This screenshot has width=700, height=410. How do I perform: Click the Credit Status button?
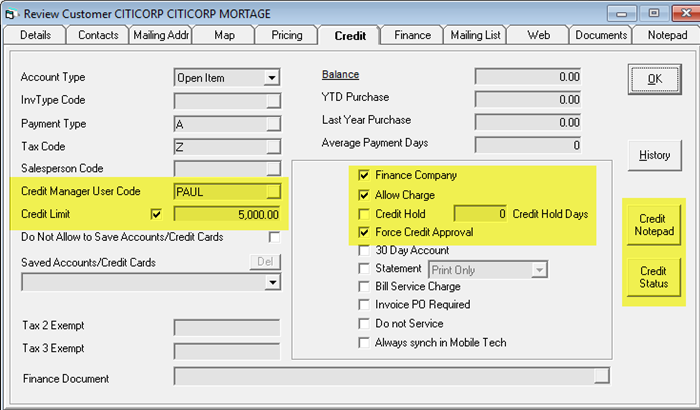point(654,277)
